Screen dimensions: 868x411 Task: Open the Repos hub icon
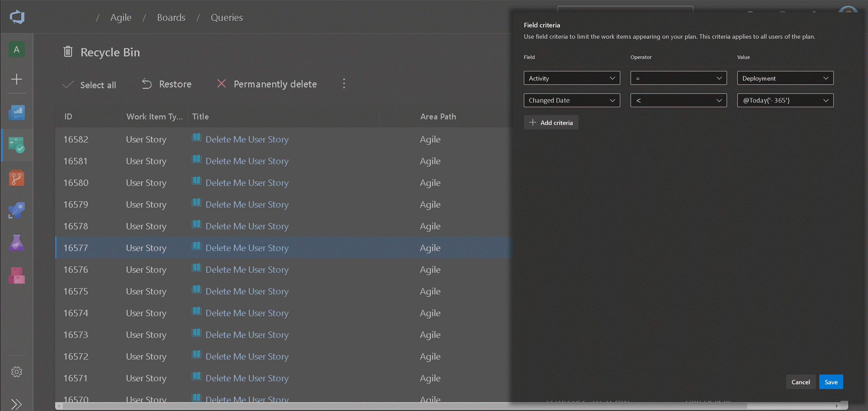coord(16,178)
